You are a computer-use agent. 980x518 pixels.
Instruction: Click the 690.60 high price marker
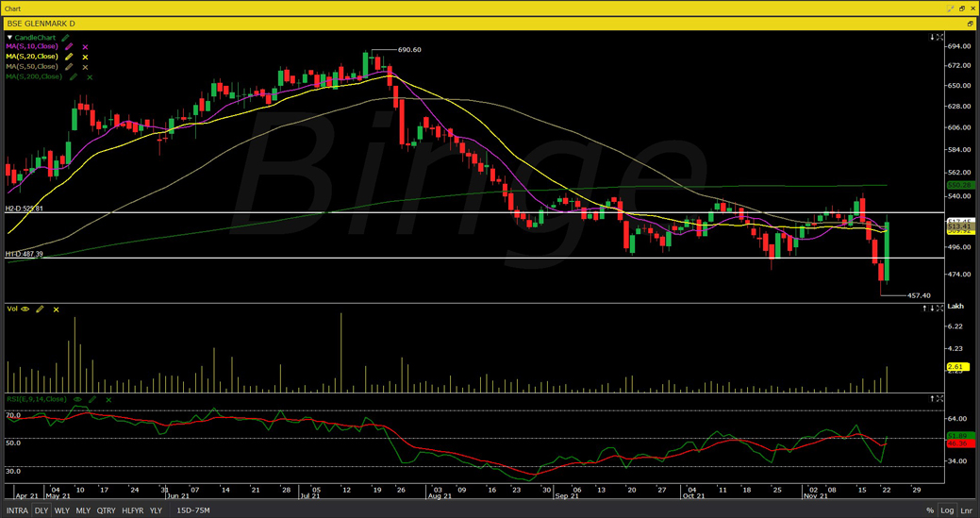tap(409, 49)
